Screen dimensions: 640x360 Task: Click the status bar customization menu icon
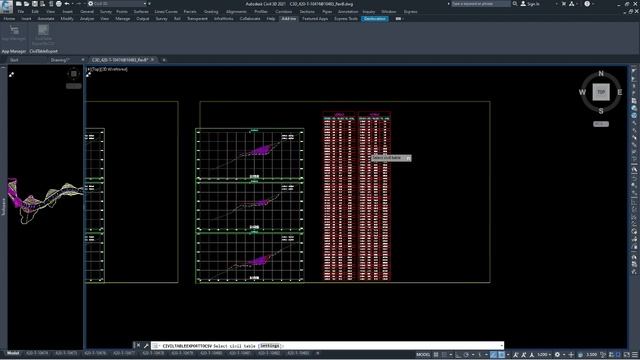click(635, 355)
